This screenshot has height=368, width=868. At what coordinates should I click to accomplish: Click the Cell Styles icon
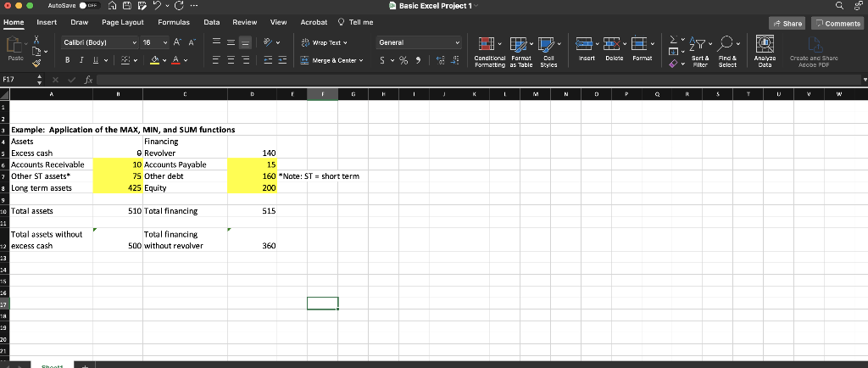coord(546,43)
